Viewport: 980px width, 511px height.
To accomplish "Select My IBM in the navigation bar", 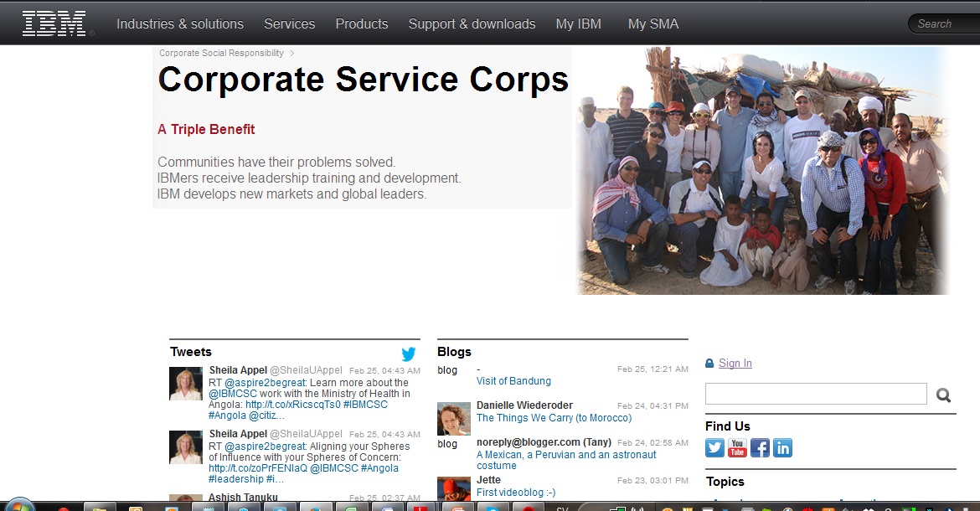I will (579, 23).
